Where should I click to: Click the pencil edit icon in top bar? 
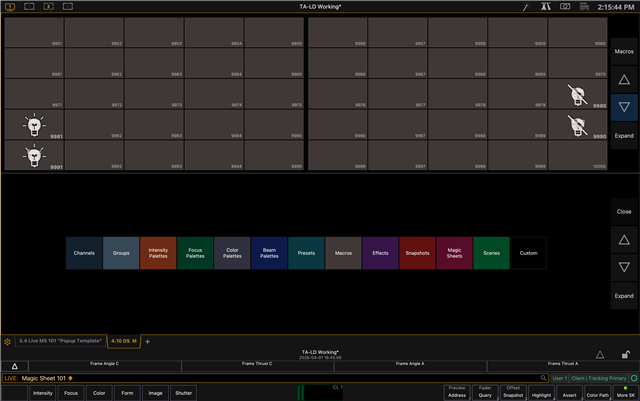click(x=526, y=7)
